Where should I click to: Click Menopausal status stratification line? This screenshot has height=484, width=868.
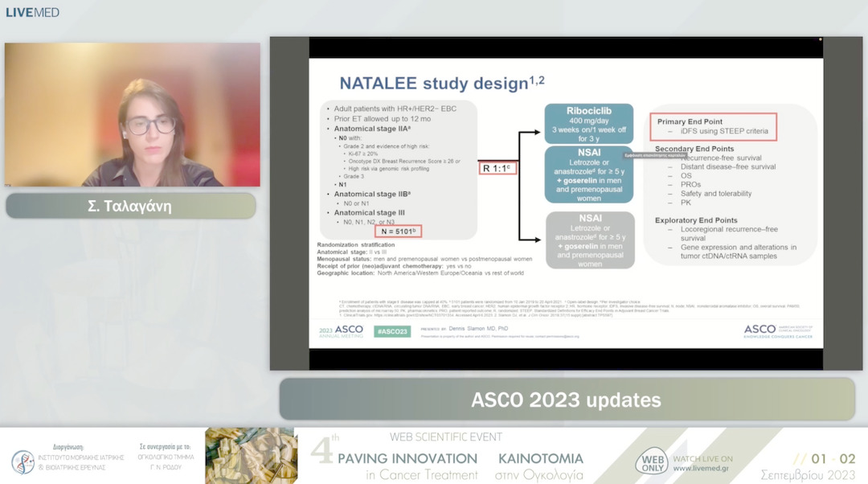point(424,259)
